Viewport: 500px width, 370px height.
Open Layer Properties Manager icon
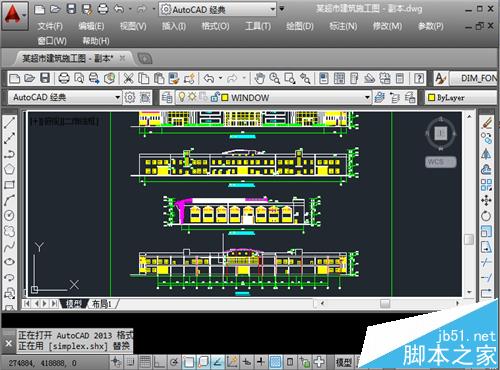pos(167,98)
